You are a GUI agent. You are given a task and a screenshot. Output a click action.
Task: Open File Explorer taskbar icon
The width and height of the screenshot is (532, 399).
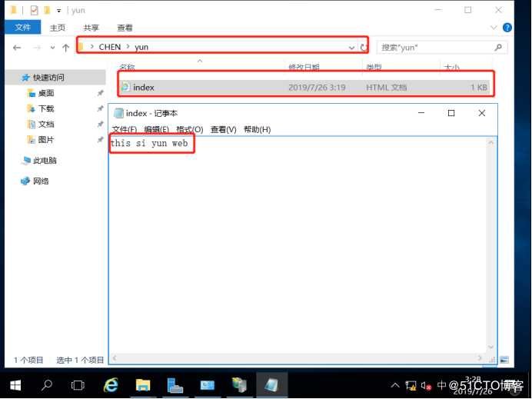pos(143,385)
